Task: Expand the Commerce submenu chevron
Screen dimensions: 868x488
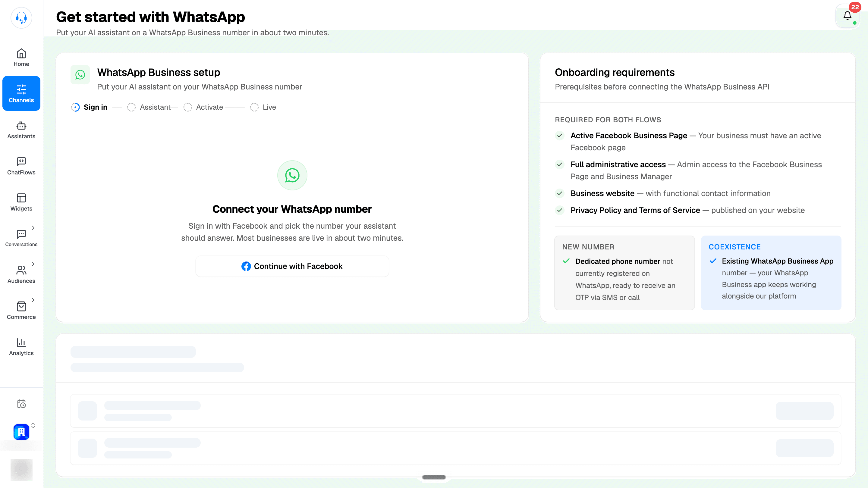Action: coord(33,300)
